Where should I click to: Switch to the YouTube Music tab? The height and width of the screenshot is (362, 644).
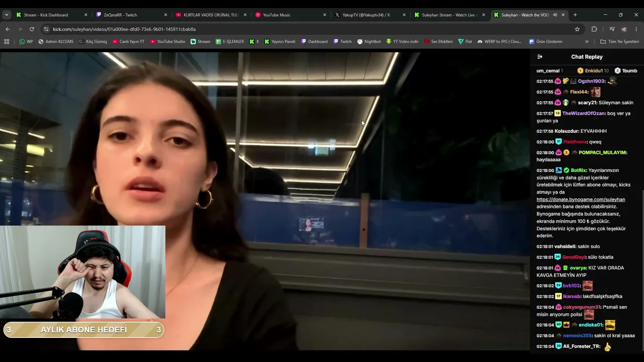290,15
